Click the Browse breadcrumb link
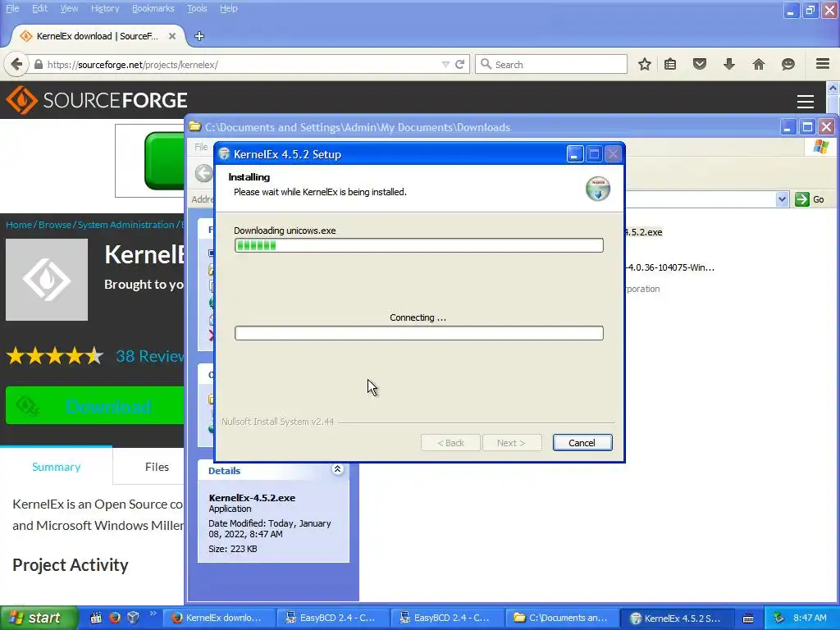 tap(55, 225)
